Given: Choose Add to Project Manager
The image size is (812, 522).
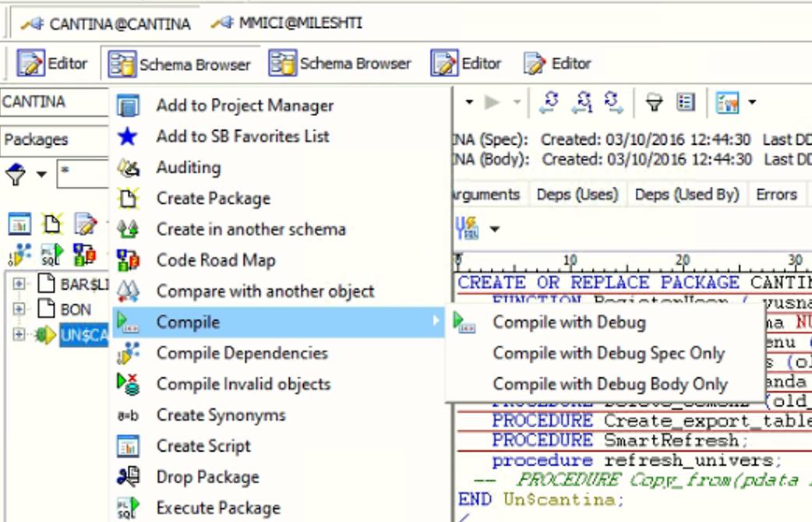Looking at the screenshot, I should 245,105.
